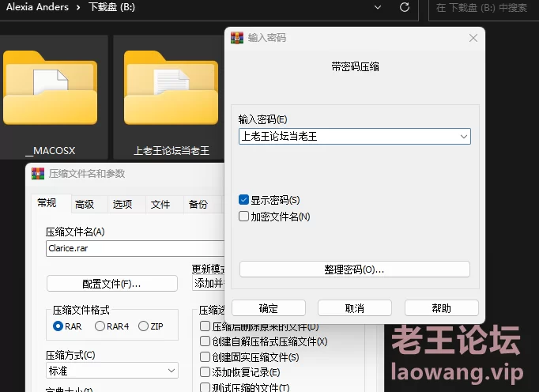This screenshot has width=539, height=392.
Task: Click the WinRAR icon in 输入密码 title bar
Action: click(x=237, y=38)
